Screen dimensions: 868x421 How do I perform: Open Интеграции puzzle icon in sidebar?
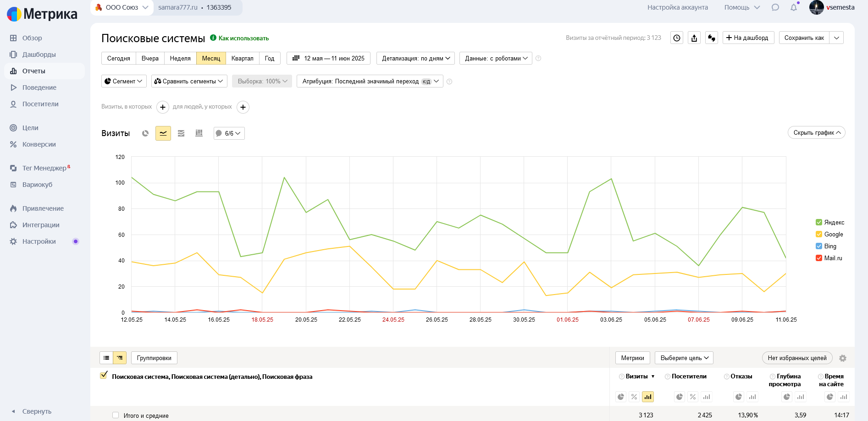coord(13,225)
